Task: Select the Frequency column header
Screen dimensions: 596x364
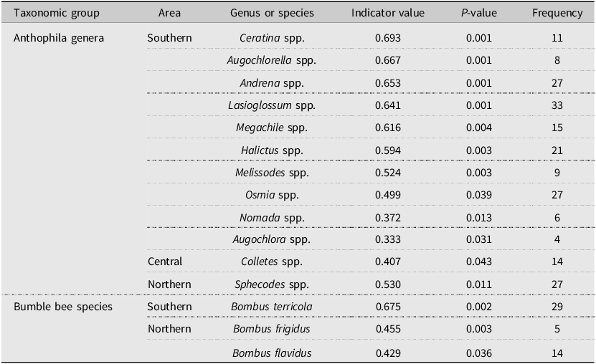Action: click(x=557, y=14)
